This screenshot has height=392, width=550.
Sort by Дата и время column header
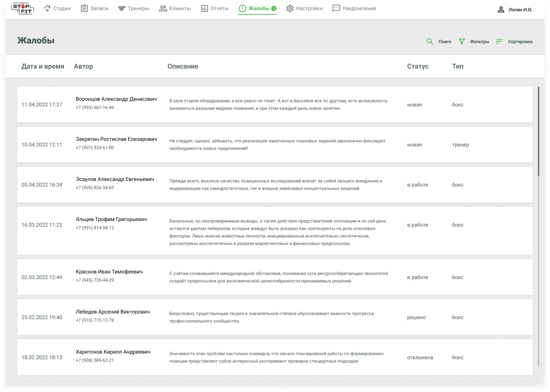[43, 66]
